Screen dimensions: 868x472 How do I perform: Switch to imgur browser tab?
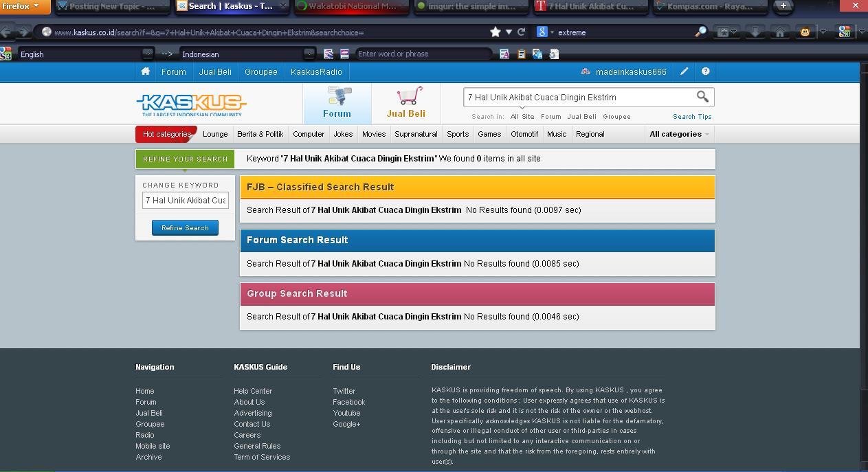(x=470, y=7)
